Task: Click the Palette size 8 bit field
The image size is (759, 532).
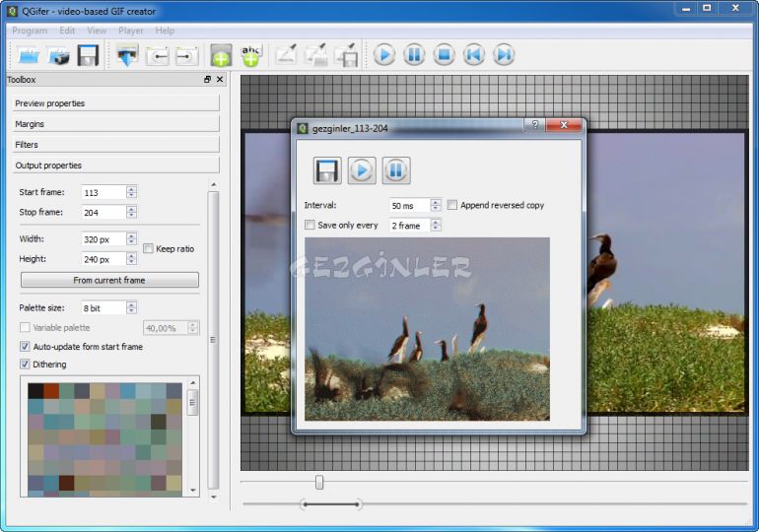Action: (x=103, y=308)
